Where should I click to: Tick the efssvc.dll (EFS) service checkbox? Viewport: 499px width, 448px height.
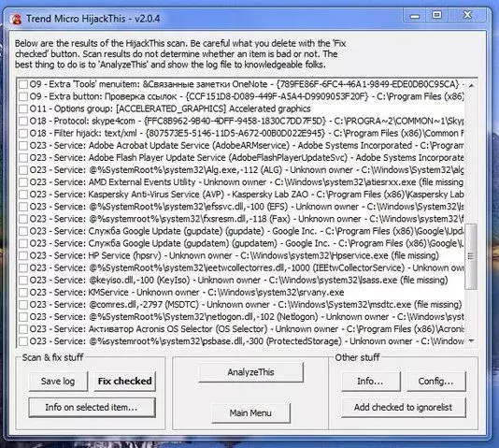[23, 207]
